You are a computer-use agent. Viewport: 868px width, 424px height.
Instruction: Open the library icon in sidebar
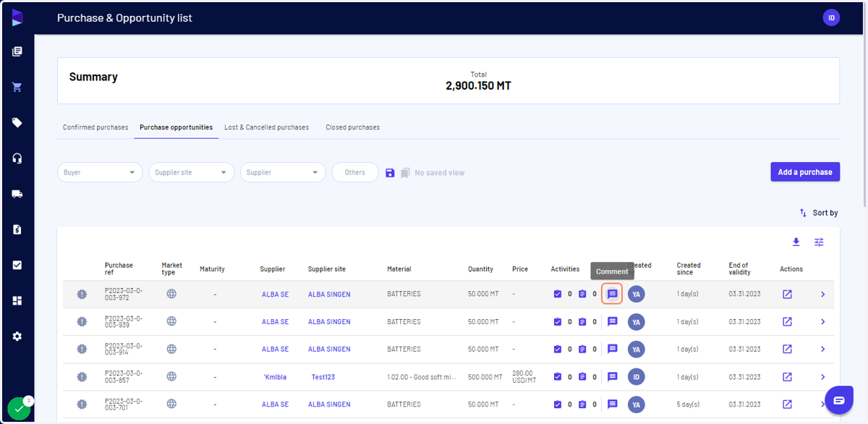[x=17, y=51]
